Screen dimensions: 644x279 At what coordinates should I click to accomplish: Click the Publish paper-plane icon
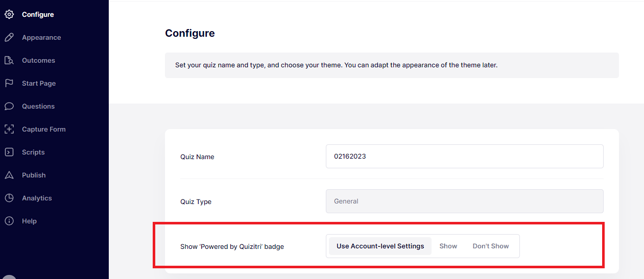[9, 175]
